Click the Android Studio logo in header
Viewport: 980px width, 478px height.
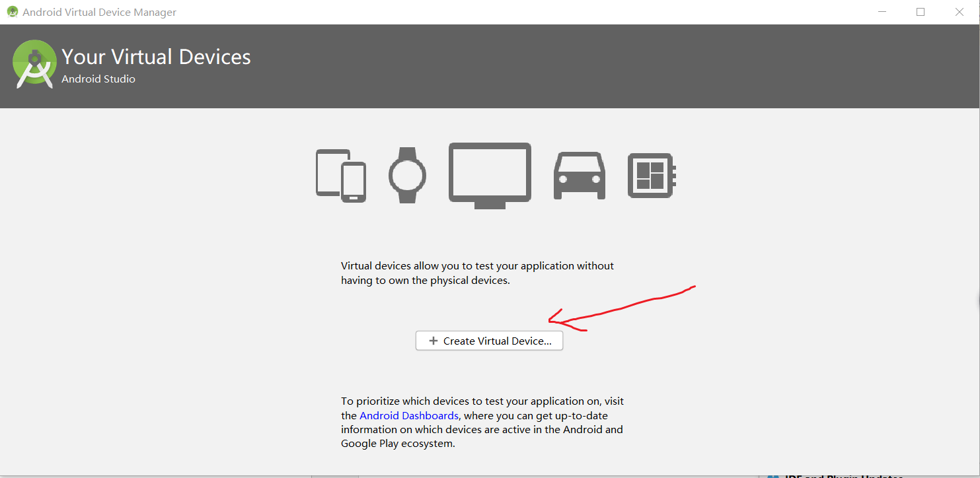point(35,64)
